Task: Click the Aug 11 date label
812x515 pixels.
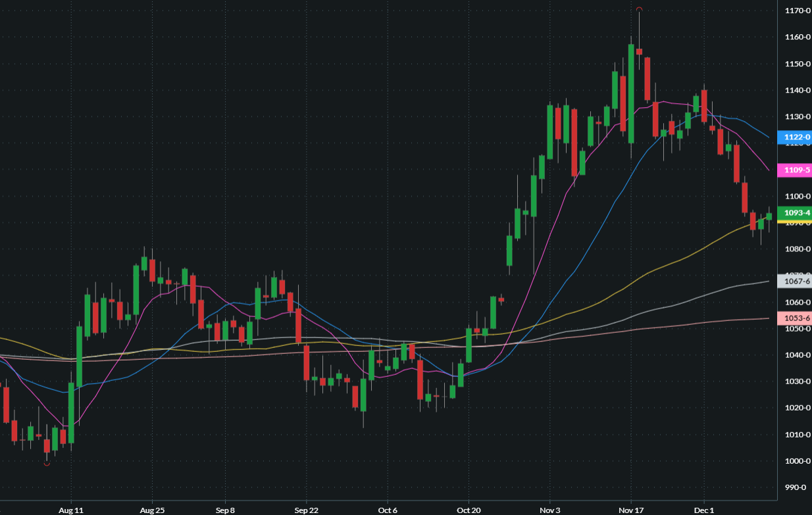Action: (x=70, y=510)
